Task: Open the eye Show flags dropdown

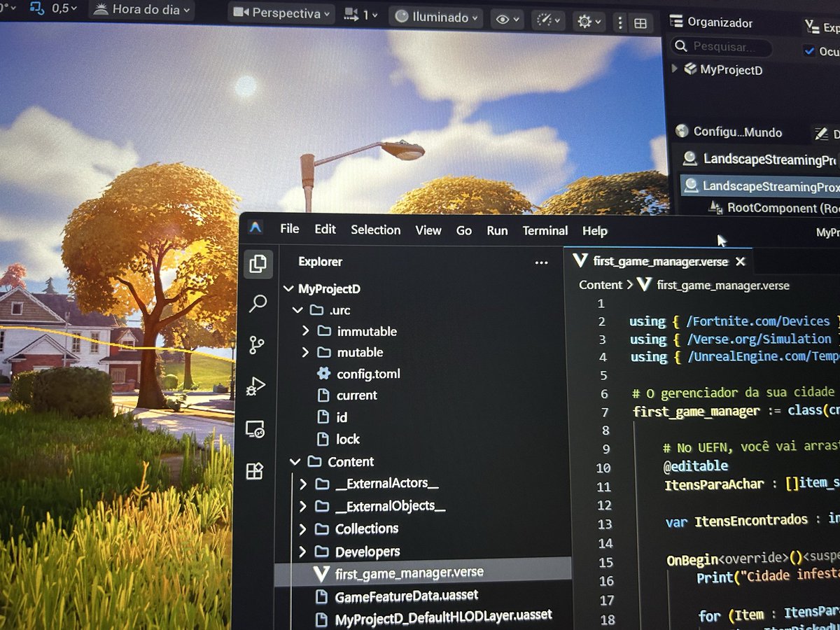Action: pyautogui.click(x=507, y=20)
